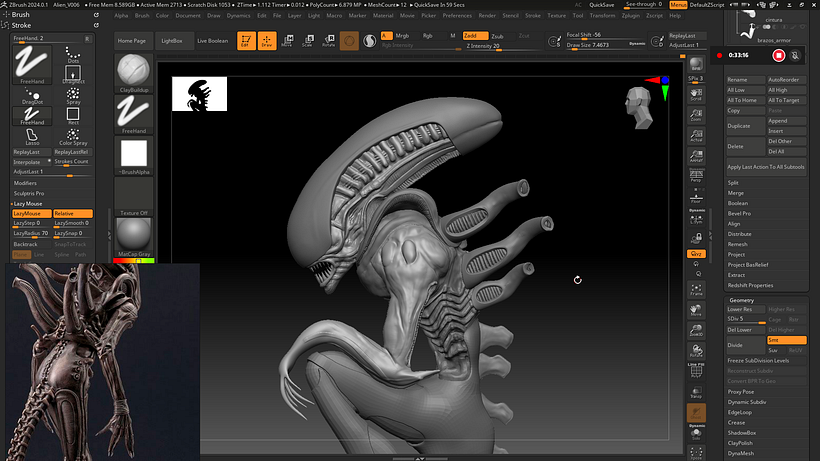Viewport: 820px width, 461px height.
Task: Expand the Split subtool section
Action: tap(733, 183)
